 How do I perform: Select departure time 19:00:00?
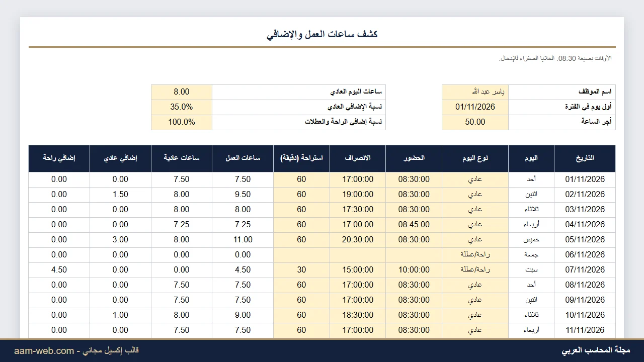[x=358, y=195]
